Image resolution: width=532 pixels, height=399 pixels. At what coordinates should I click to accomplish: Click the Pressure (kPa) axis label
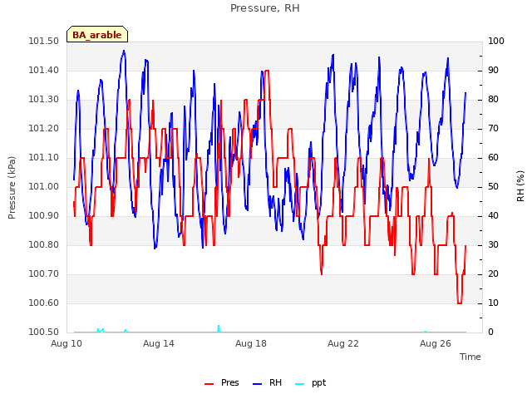click(x=12, y=187)
